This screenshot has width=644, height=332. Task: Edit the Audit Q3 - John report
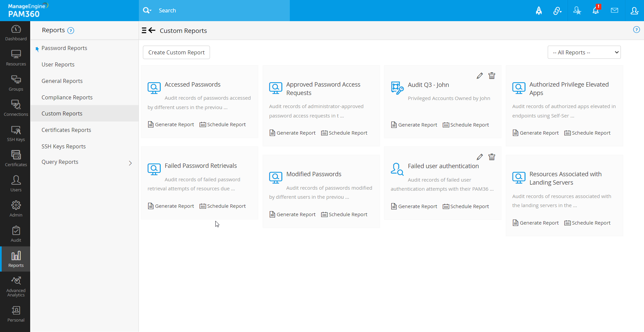coord(480,76)
